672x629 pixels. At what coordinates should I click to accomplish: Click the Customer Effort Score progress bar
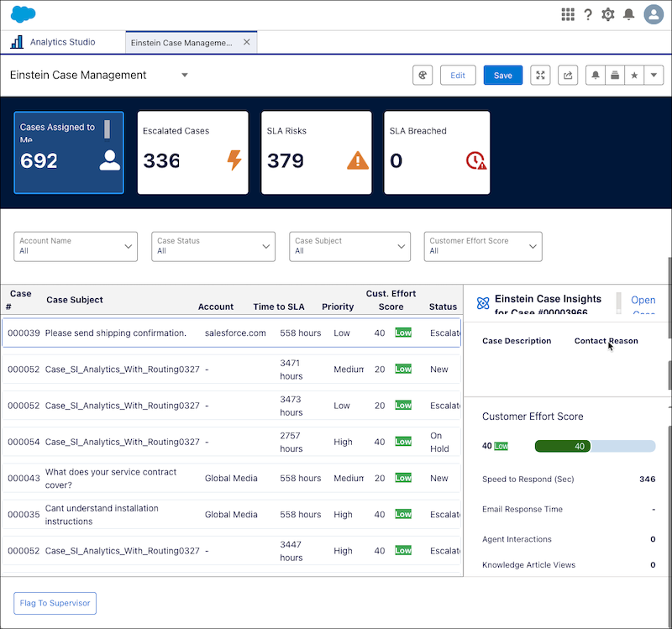(595, 446)
